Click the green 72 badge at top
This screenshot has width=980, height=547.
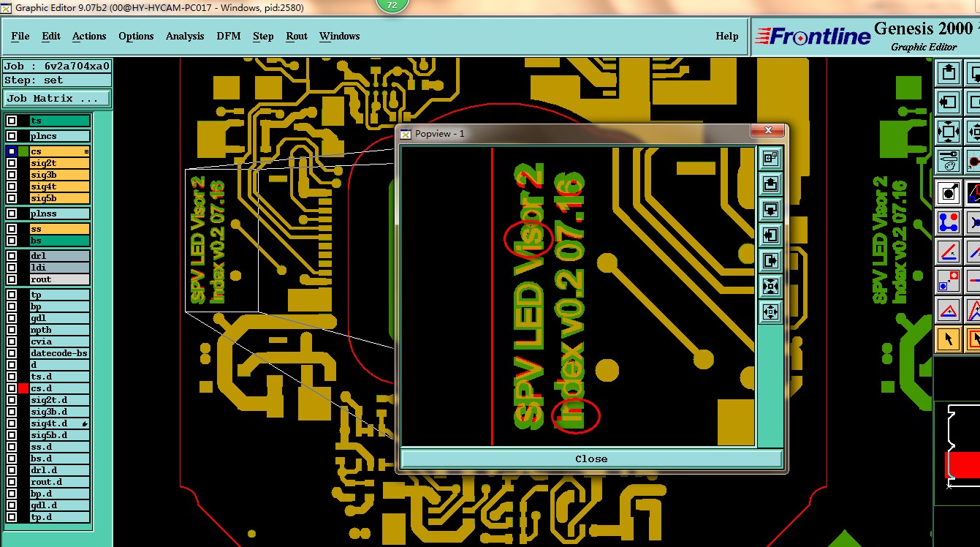click(x=392, y=5)
